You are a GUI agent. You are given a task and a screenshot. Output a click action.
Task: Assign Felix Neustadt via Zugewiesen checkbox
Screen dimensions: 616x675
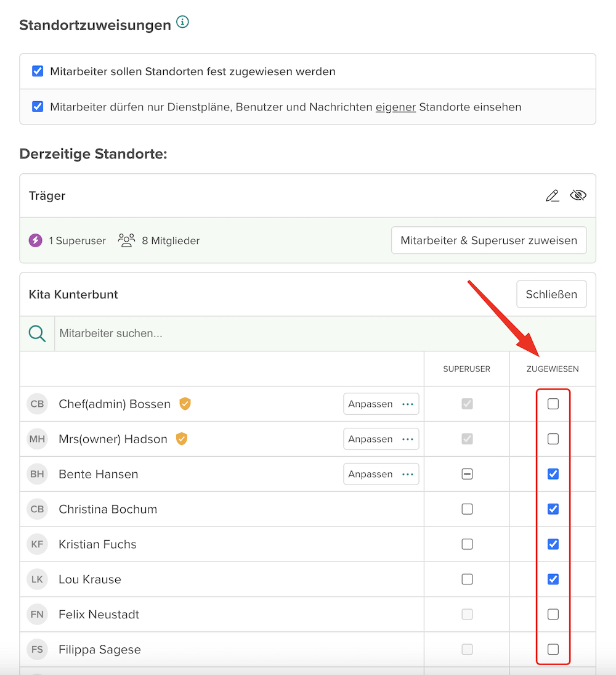(553, 615)
